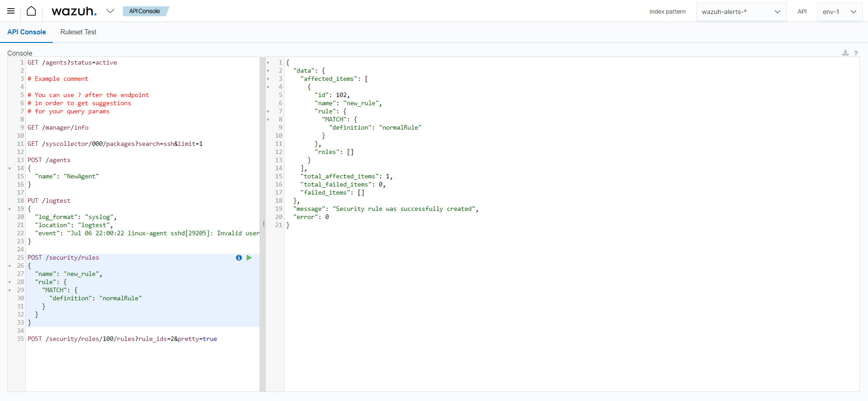The image size is (868, 401).
Task: Collapse the "MATCH" block at line 29
Action: point(9,290)
